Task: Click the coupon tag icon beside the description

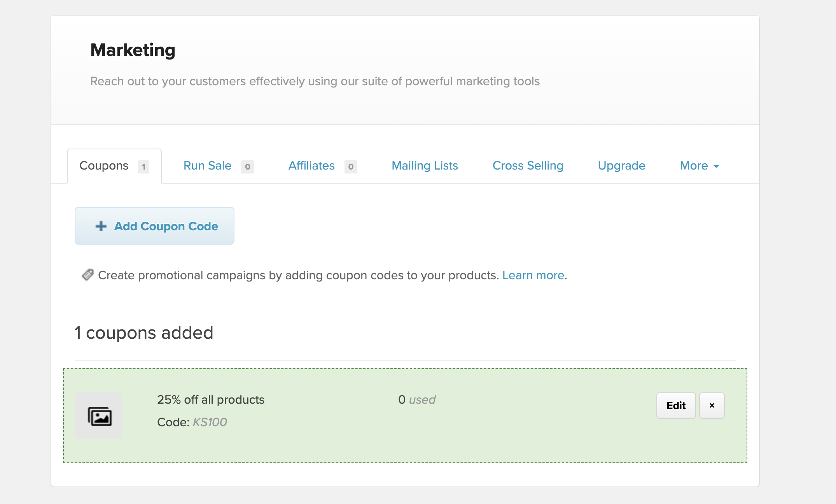Action: point(87,275)
